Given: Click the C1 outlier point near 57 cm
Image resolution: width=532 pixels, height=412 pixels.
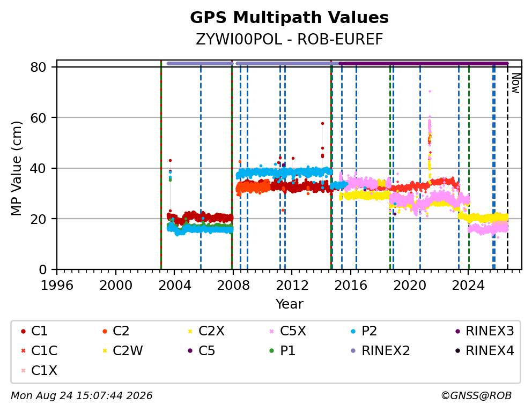Looking at the screenshot, I should 322,124.
